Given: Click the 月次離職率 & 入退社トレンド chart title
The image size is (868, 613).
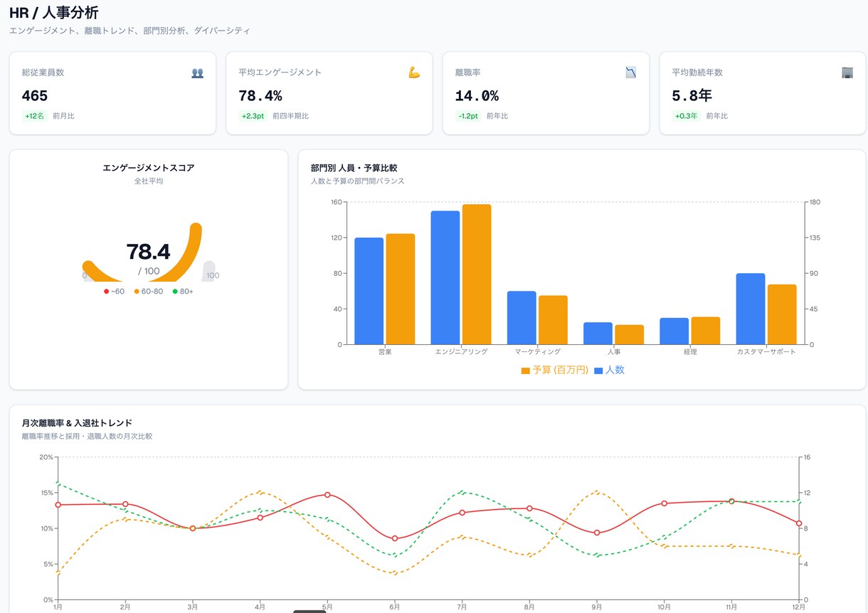Looking at the screenshot, I should tap(77, 423).
